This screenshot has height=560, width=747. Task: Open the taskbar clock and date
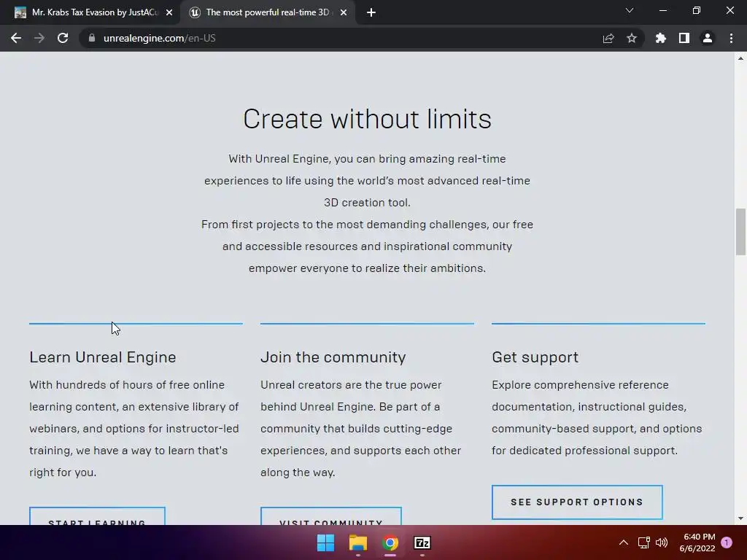[697, 542]
